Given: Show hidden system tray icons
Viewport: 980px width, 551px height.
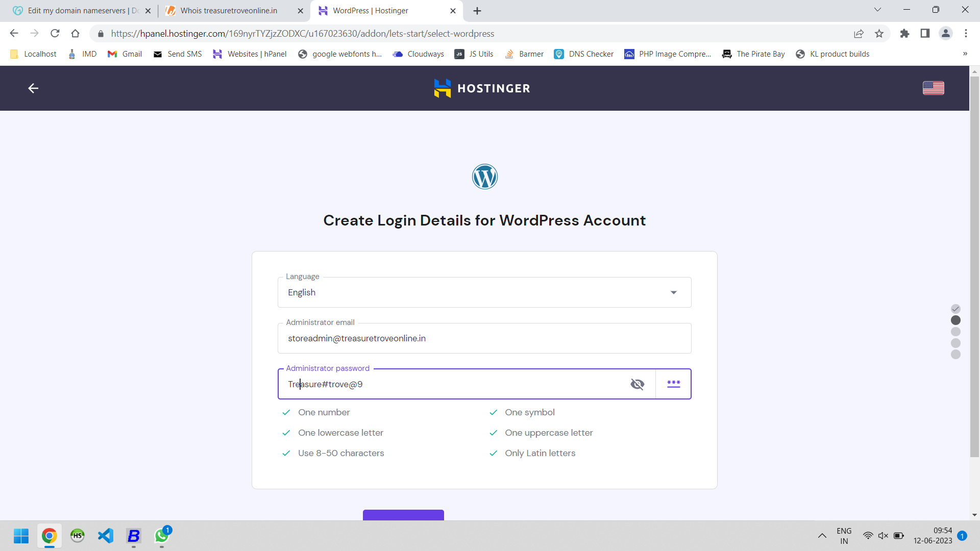Looking at the screenshot, I should 822,536.
